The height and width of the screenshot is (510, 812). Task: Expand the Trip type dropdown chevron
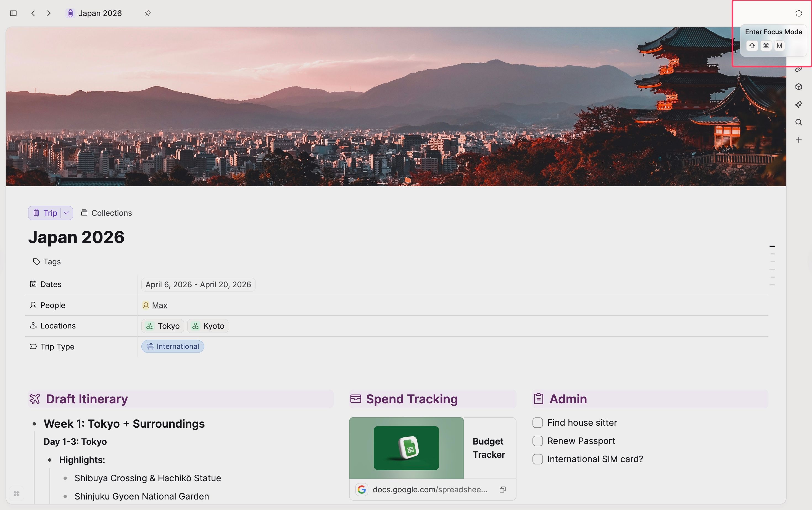[x=67, y=213]
